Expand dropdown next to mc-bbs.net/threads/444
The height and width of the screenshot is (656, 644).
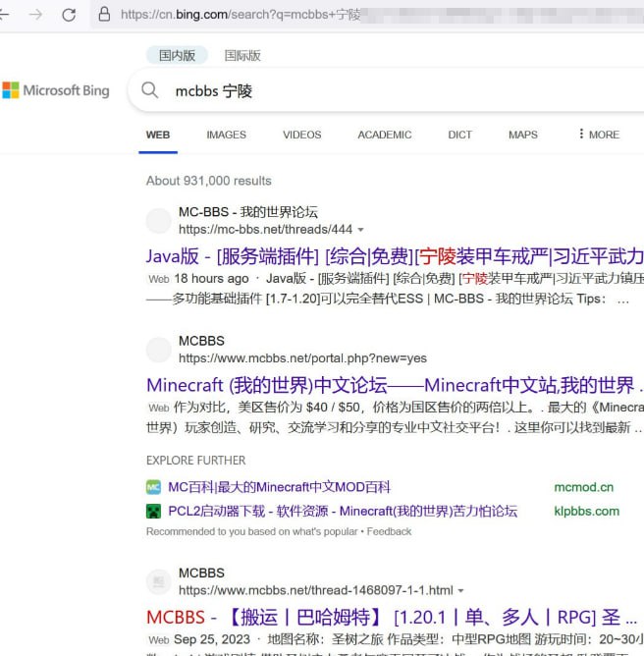pos(361,230)
